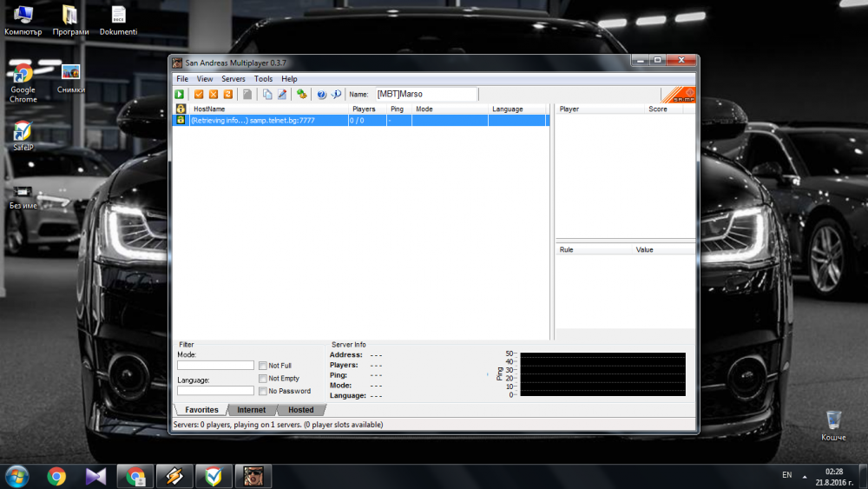Click the black ping graph area

point(603,374)
